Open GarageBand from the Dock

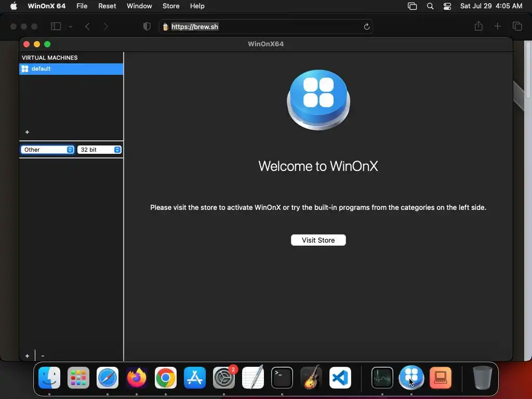click(x=311, y=378)
